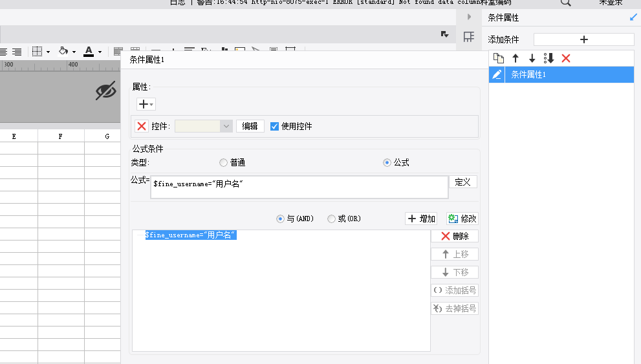This screenshot has width=641, height=364.
Task: Click column header G in the spreadsheet
Action: (107, 136)
